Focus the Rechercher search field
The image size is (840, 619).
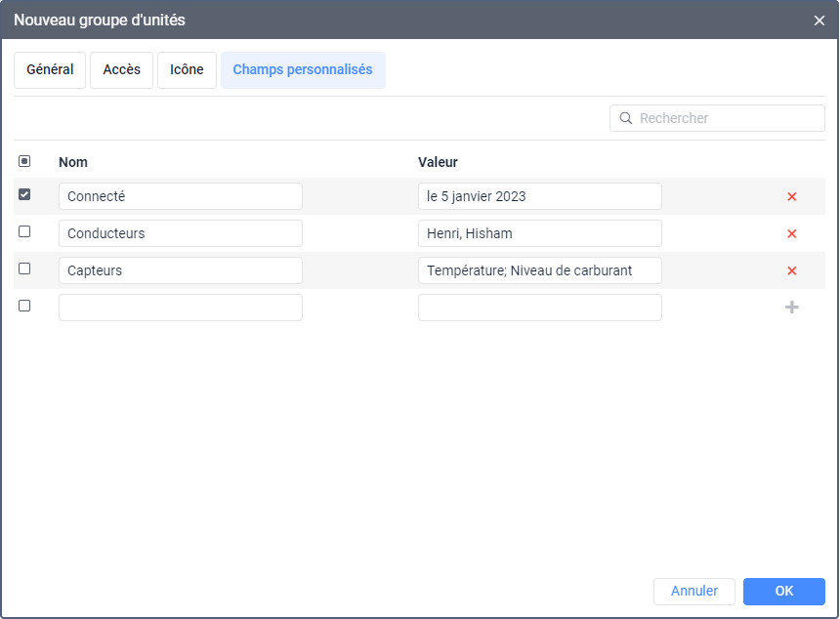728,118
